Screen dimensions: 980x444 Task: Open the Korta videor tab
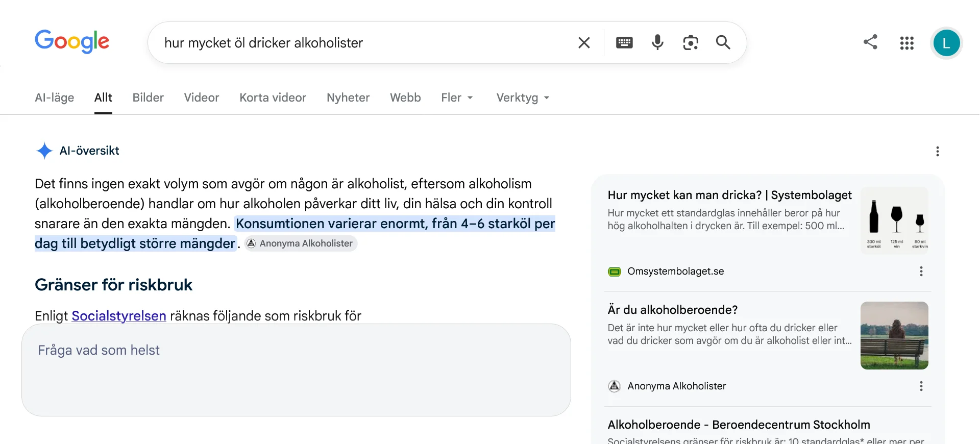tap(273, 97)
